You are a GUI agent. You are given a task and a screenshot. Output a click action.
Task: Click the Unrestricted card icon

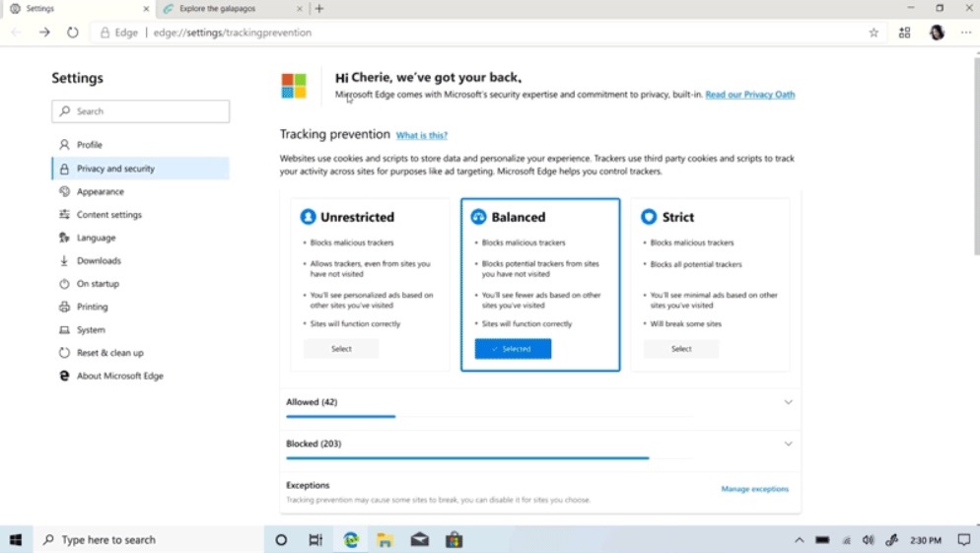(308, 217)
